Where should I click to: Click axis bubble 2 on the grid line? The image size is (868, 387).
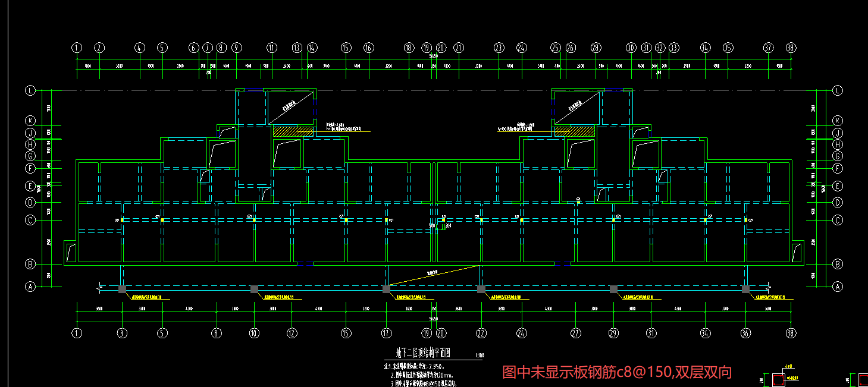(99, 48)
